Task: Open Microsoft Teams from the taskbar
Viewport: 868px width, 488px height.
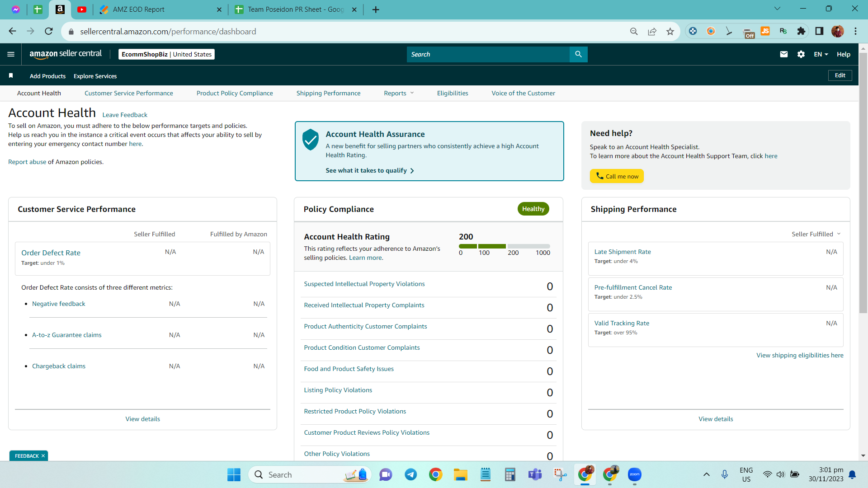Action: (535, 474)
